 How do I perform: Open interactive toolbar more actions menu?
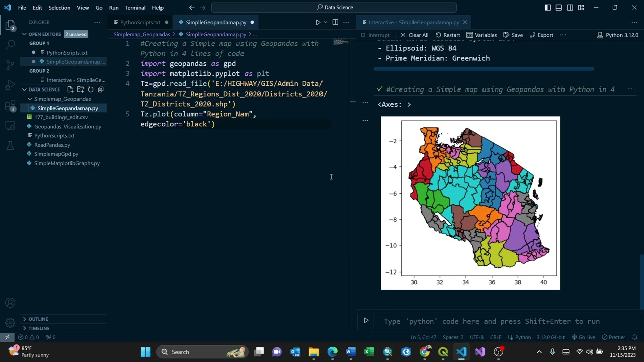click(563, 35)
